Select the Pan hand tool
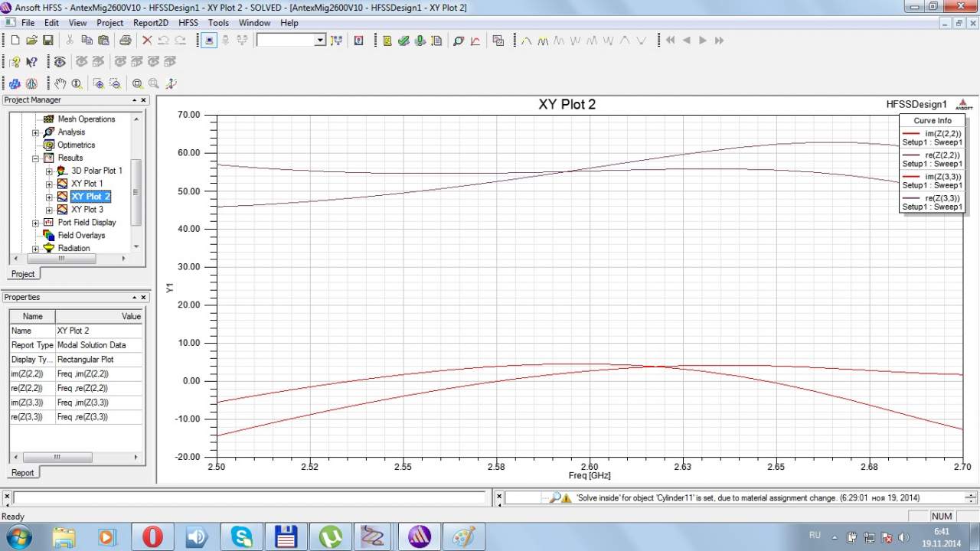 click(60, 83)
